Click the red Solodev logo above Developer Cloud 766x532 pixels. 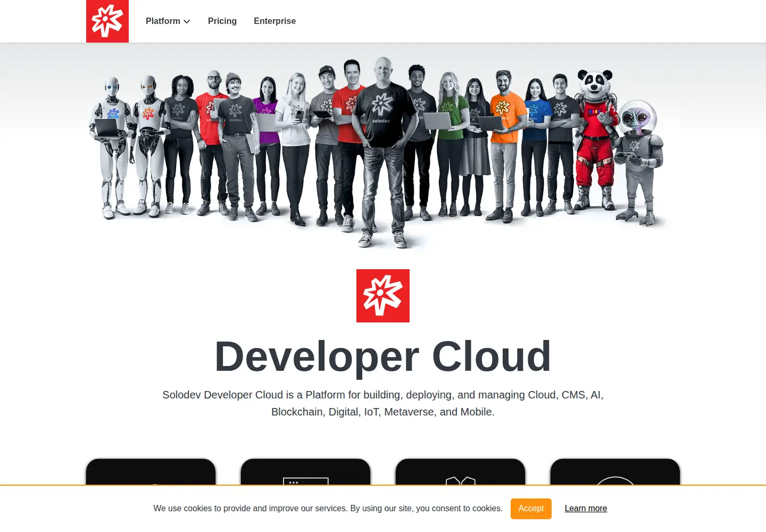383,296
